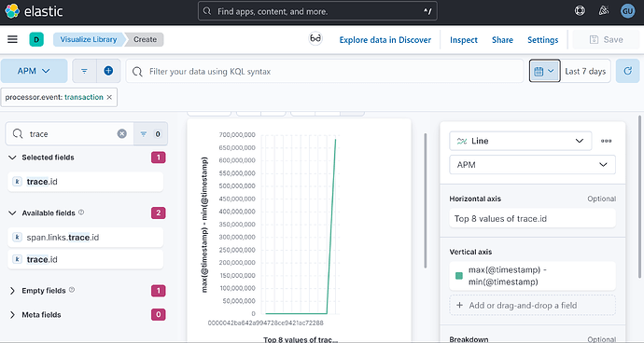This screenshot has height=343, width=644.
Task: Open the Share menu
Action: click(x=502, y=40)
